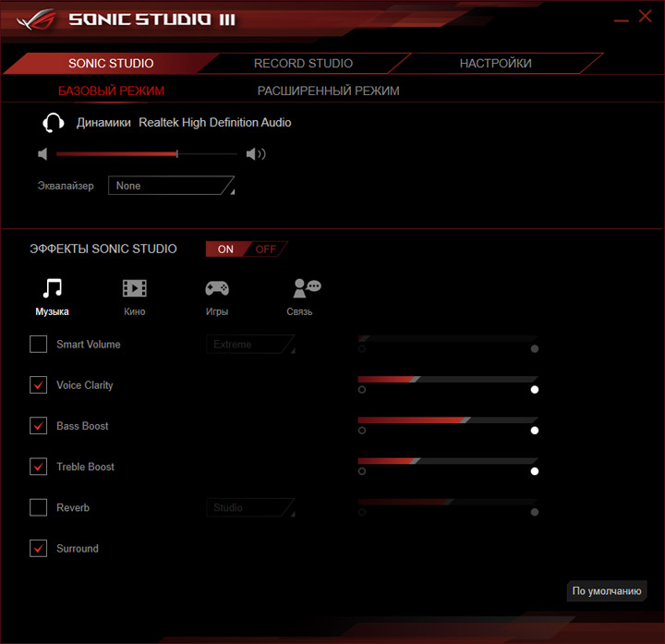
Task: Turn Sonic Studio effects ON
Action: pyautogui.click(x=225, y=249)
